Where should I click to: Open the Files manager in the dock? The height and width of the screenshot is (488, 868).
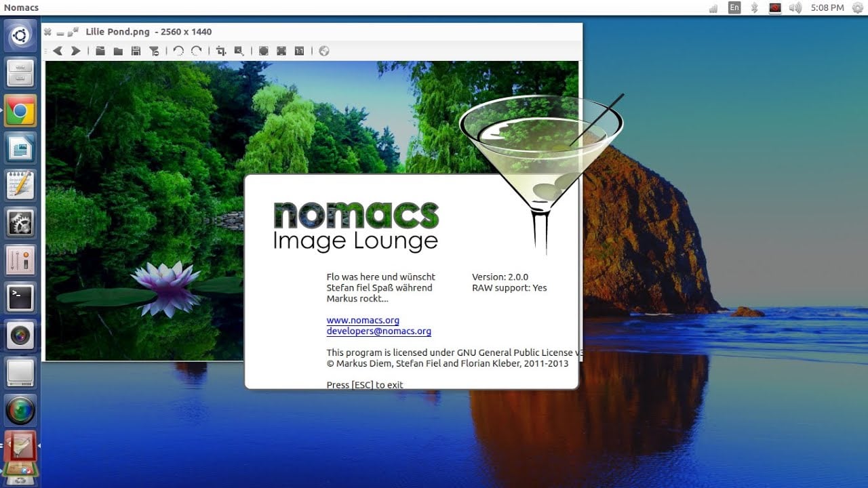coord(20,73)
